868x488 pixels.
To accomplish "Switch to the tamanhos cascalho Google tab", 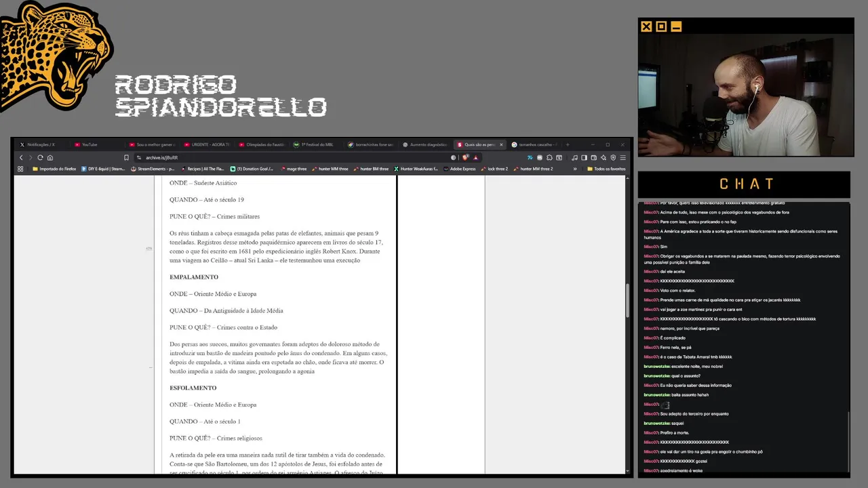I will click(534, 144).
